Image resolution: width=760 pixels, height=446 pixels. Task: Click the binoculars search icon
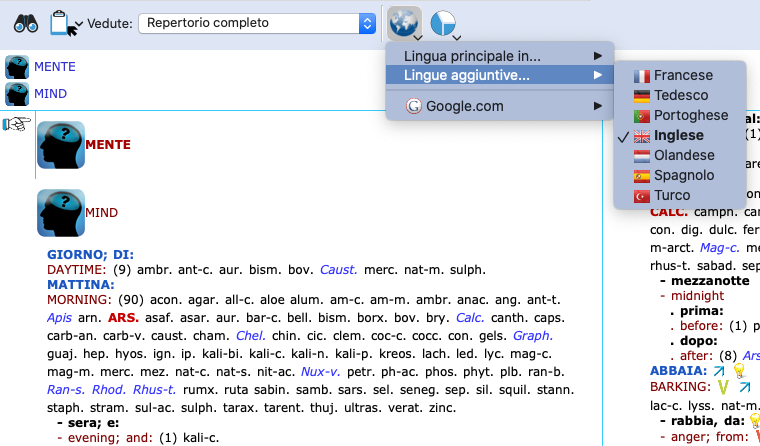pyautogui.click(x=25, y=22)
